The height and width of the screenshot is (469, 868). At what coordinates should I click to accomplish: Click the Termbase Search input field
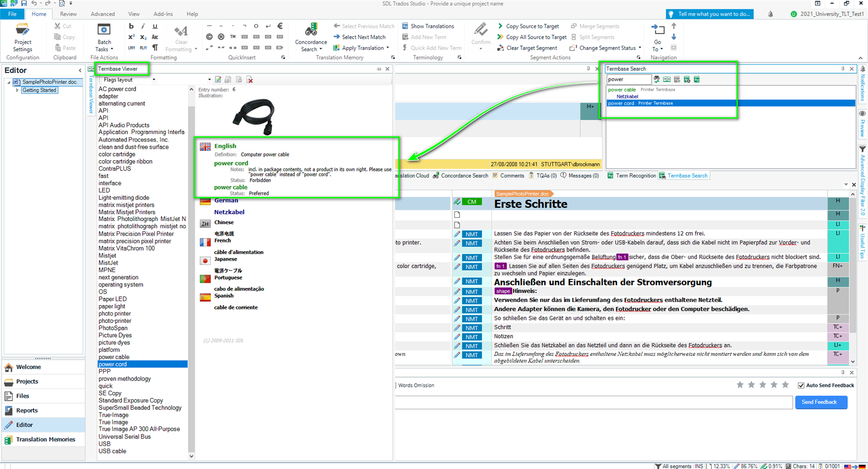pos(629,80)
